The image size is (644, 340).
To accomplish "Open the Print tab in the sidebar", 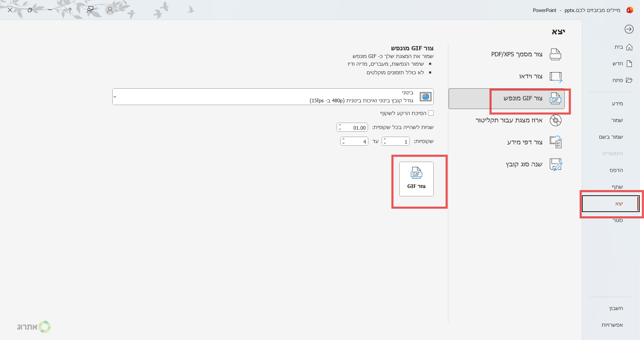I will (616, 170).
